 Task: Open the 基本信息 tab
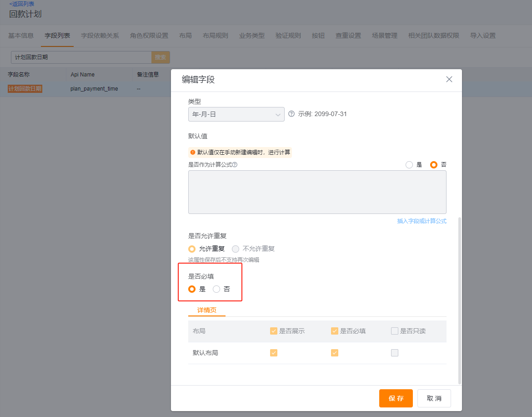(x=21, y=36)
